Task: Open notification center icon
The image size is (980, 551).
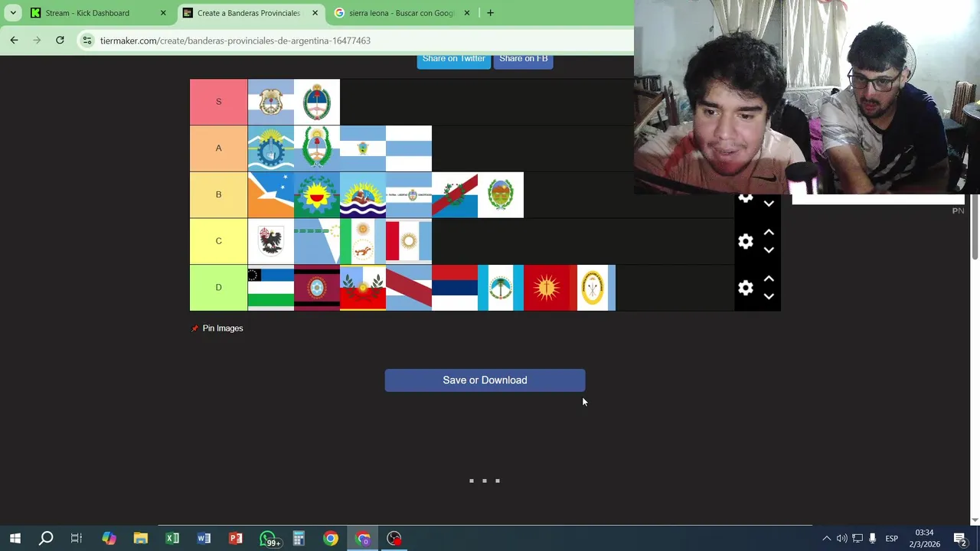Action: tap(961, 539)
